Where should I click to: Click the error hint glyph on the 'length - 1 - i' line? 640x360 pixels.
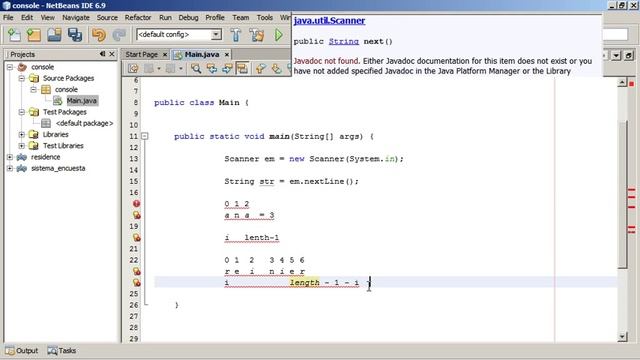tap(136, 282)
